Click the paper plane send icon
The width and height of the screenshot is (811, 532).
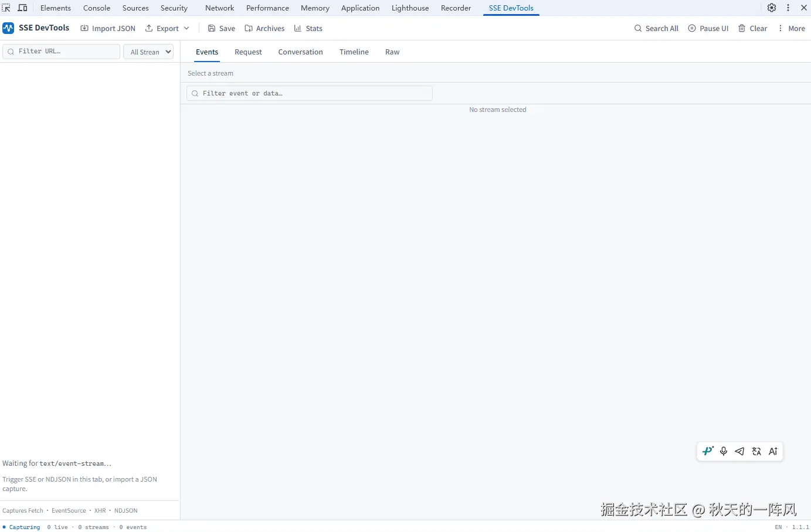click(x=740, y=451)
